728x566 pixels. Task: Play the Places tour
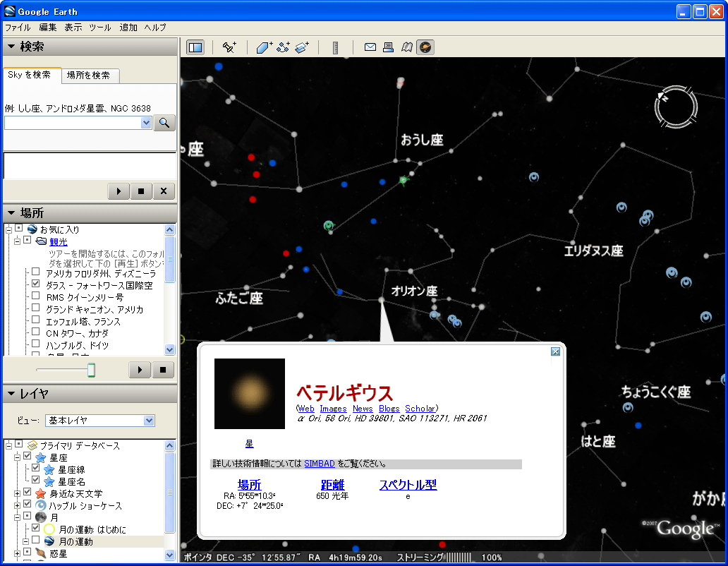point(140,370)
